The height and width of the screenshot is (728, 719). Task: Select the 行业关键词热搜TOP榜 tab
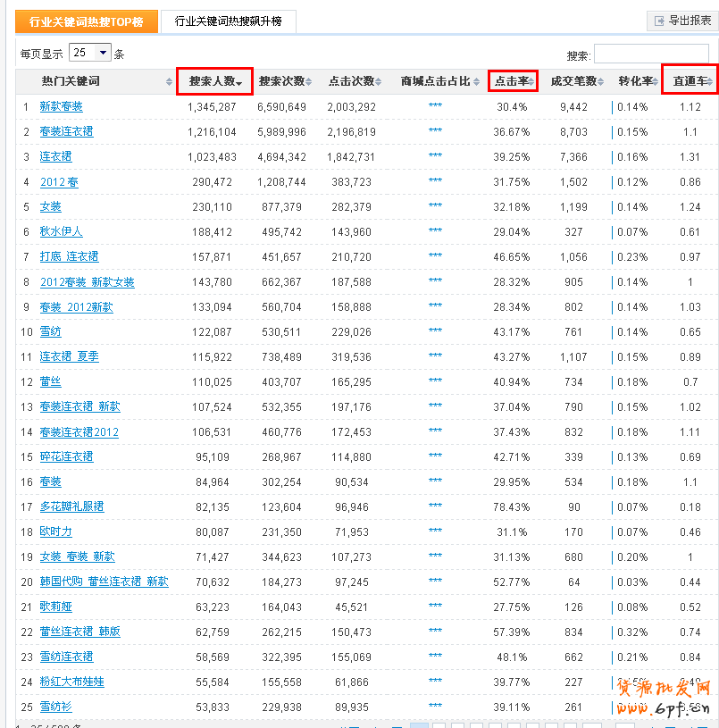coord(86,21)
